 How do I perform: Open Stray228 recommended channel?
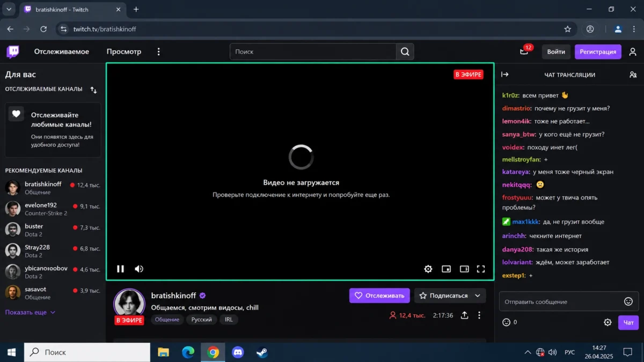point(53,250)
